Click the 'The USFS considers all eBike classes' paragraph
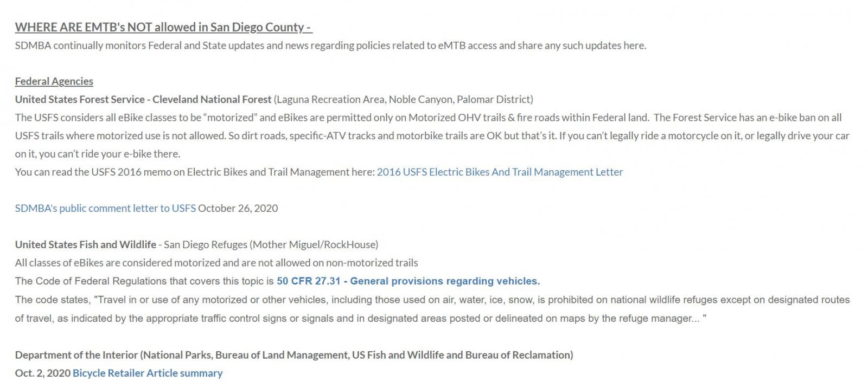This screenshot has width=868, height=388. 432,135
